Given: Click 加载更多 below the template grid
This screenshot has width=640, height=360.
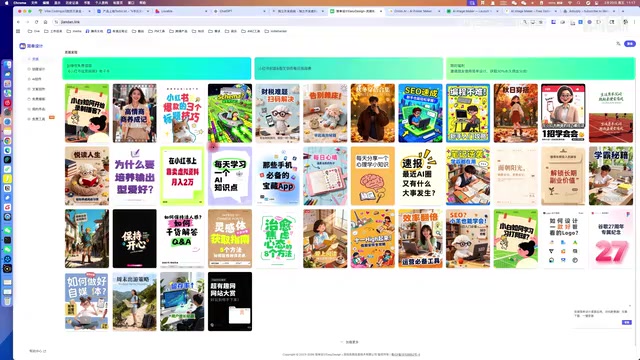Looking at the screenshot, I should click(x=350, y=342).
